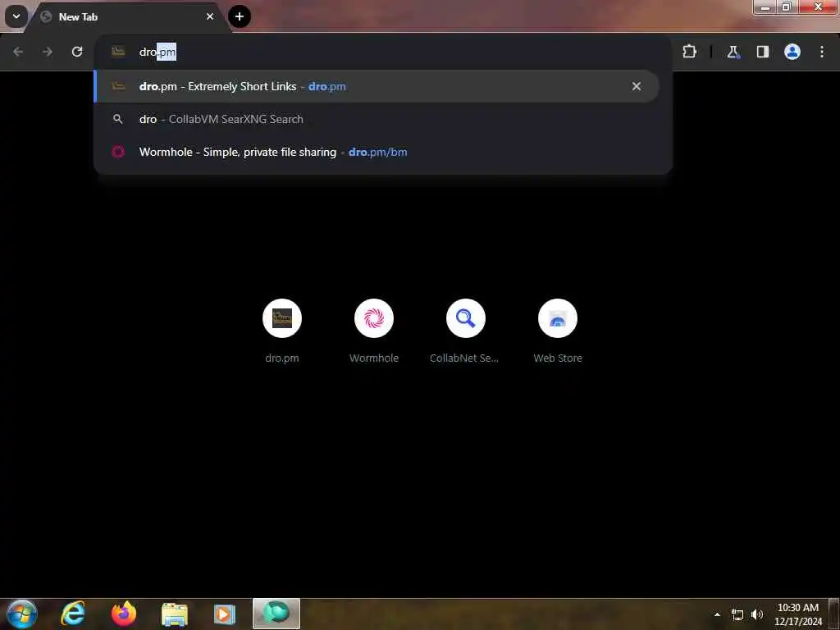Open the three-dot browser menu
The height and width of the screenshot is (630, 840).
click(822, 52)
